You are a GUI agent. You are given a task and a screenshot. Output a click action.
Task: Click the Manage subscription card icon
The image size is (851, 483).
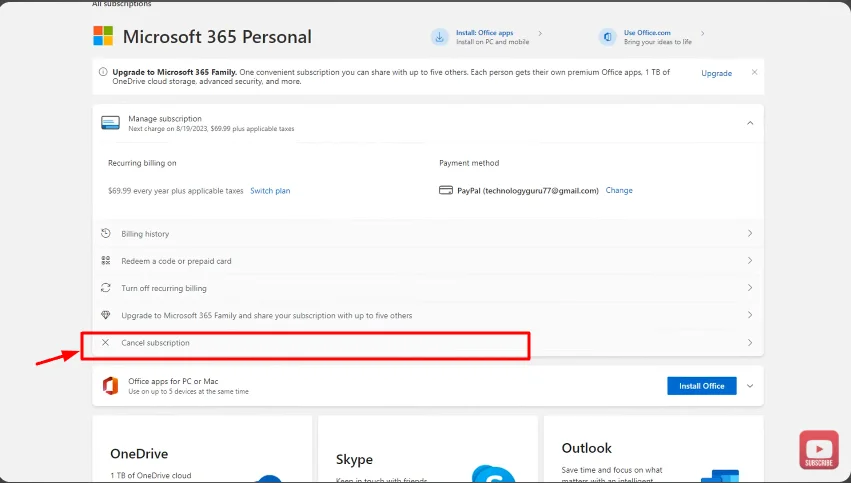(x=111, y=123)
